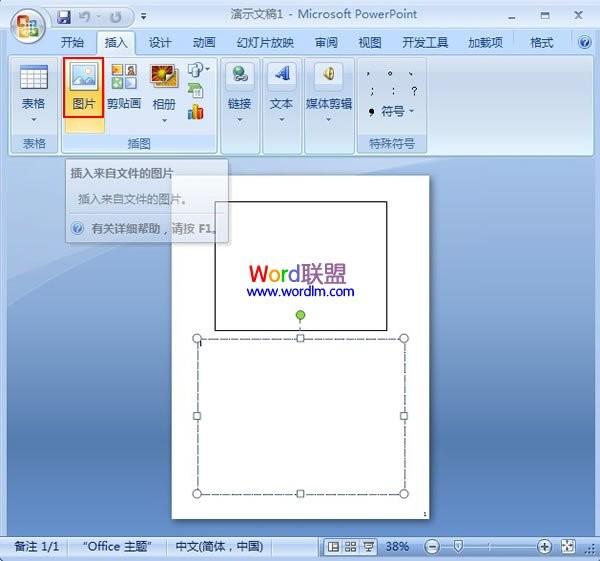The width and height of the screenshot is (600, 561).
Task: Click the 相册 photo album icon
Action: point(164,76)
